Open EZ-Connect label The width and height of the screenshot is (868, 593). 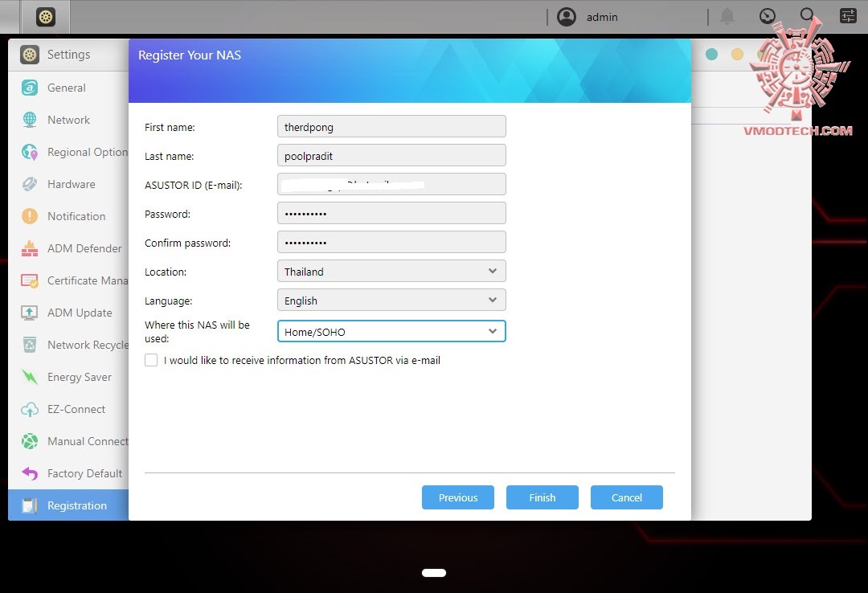76,409
